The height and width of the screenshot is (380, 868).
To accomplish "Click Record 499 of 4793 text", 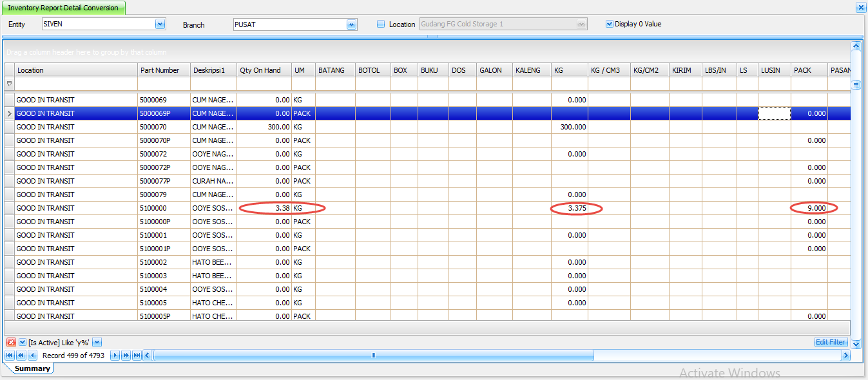I will pyautogui.click(x=73, y=356).
